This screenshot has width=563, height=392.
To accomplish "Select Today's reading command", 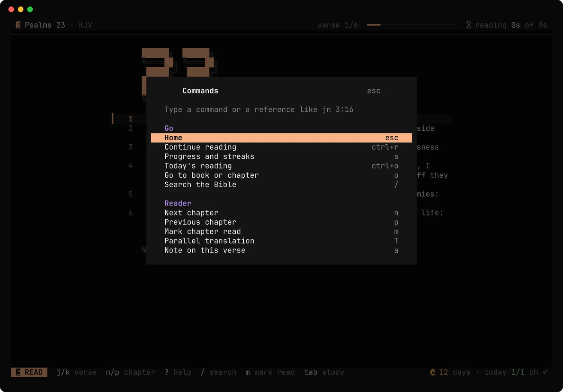I will [281, 166].
